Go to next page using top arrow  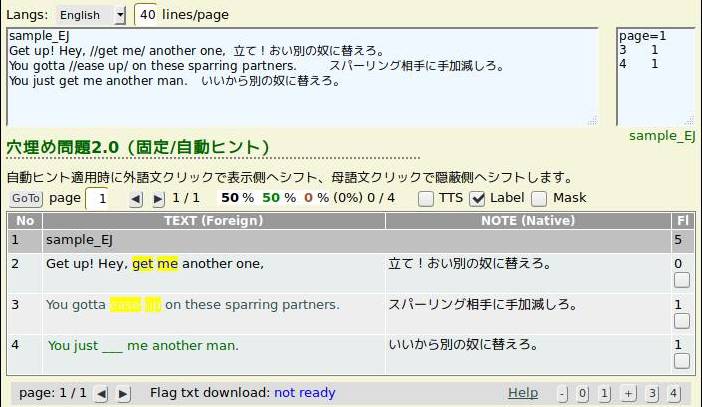click(x=159, y=199)
